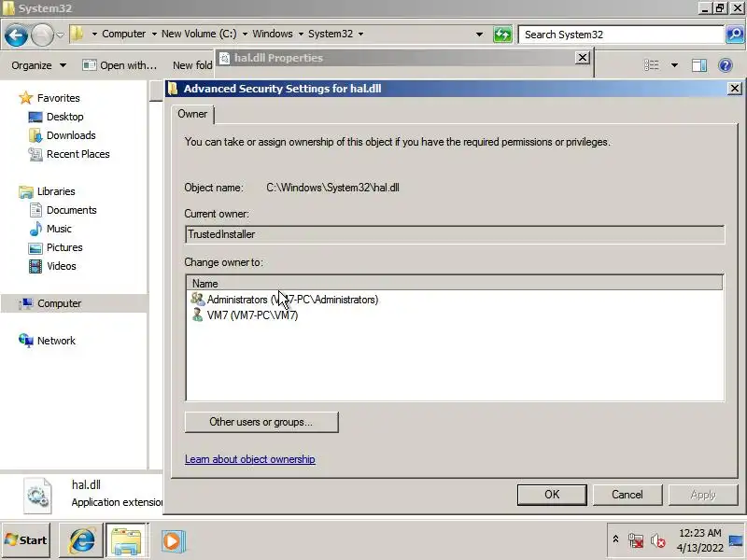Click the hal.dll file icon in details pane
Screen dimensions: 747x560
point(37,496)
